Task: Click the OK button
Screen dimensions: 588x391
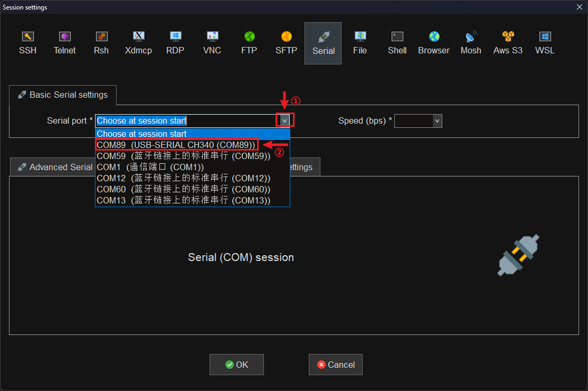Action: (x=236, y=365)
